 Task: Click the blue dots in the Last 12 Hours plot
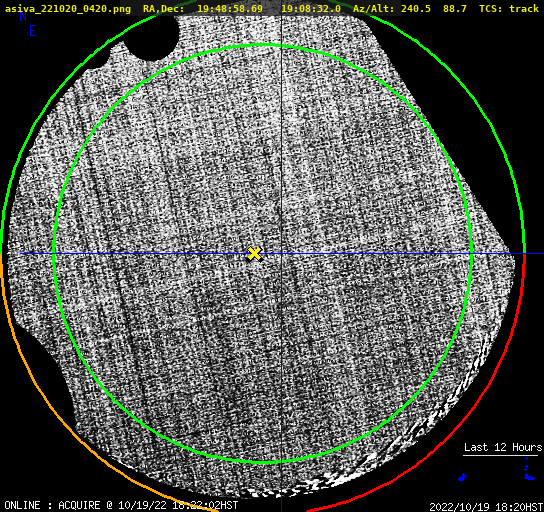click(528, 470)
